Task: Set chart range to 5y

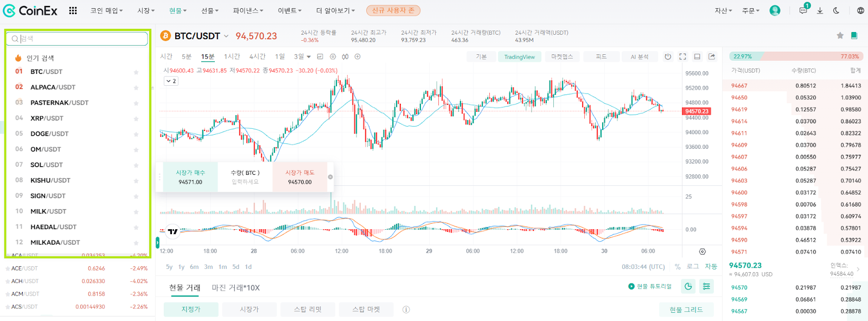Action: [x=169, y=267]
